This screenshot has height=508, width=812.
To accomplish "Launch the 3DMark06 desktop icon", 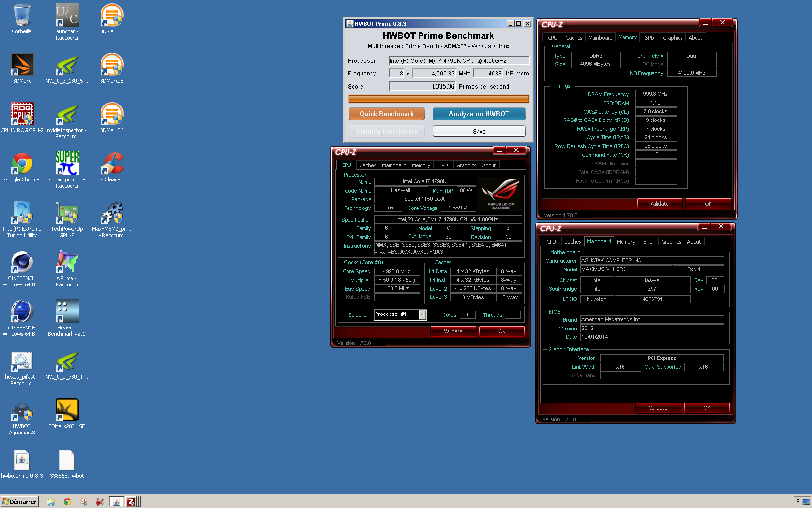I will tap(112, 114).
